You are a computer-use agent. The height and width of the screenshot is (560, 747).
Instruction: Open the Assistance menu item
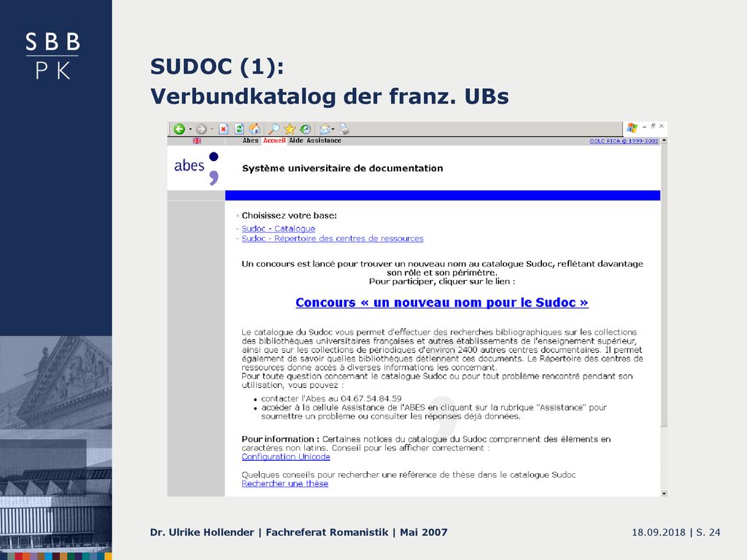pos(324,141)
